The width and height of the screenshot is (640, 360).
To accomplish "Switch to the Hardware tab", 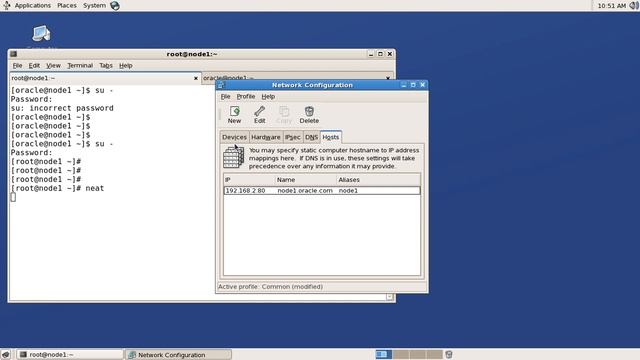I will (266, 137).
